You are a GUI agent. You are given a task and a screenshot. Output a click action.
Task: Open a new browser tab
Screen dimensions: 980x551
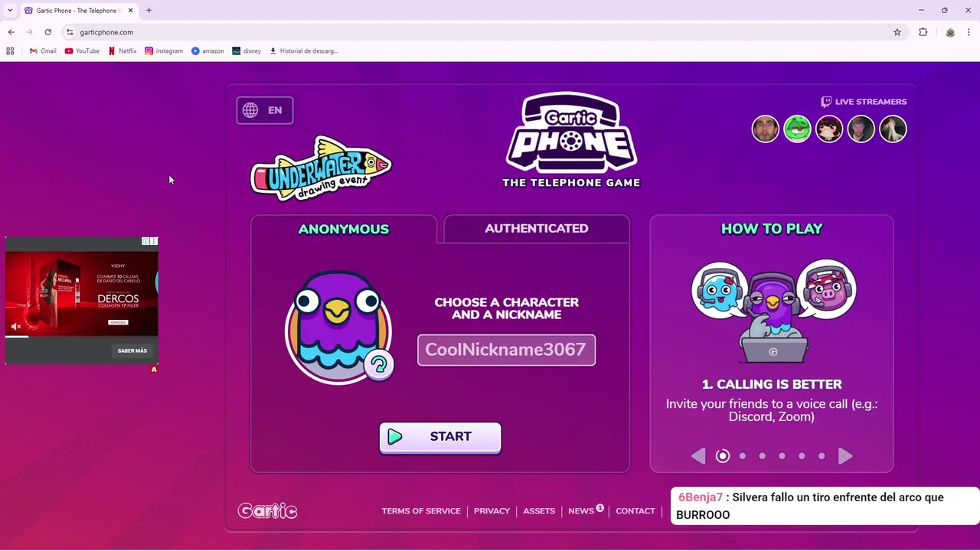[149, 11]
